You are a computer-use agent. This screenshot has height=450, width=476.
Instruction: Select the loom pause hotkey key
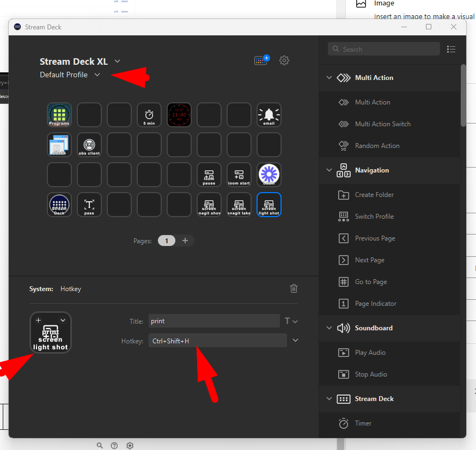coord(209,175)
